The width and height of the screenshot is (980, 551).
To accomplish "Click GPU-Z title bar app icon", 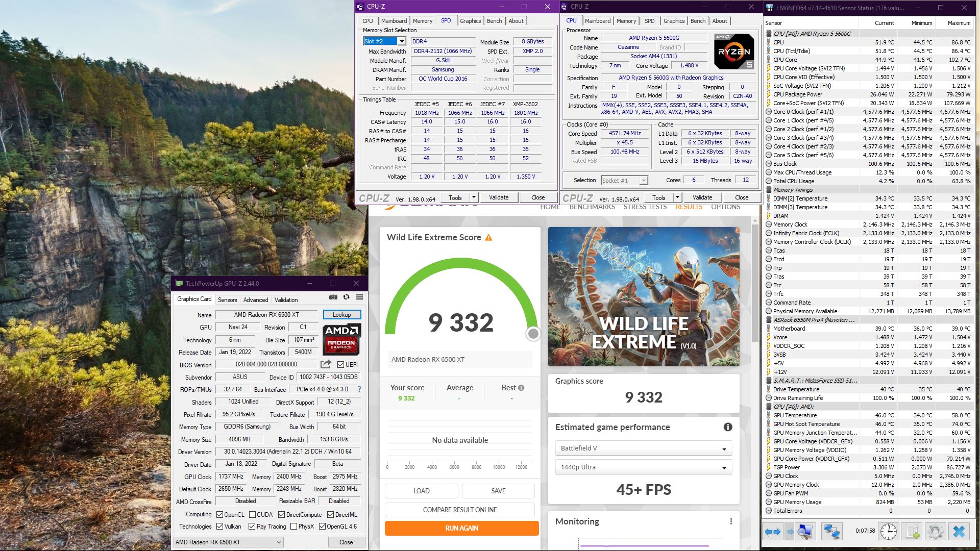I will tap(179, 283).
